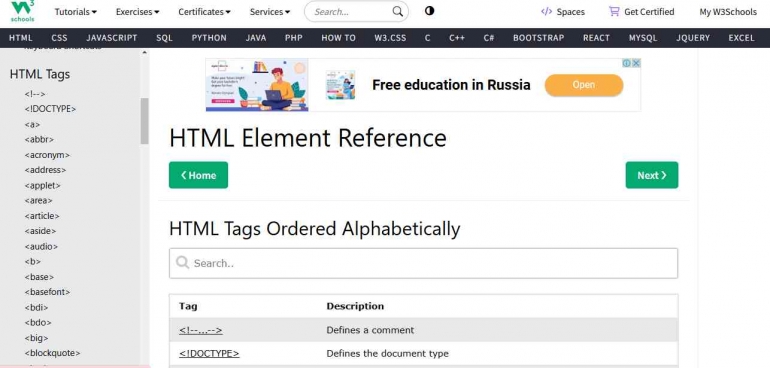The width and height of the screenshot is (770, 368).
Task: Select JQUERY in the topic bar
Action: pos(693,38)
